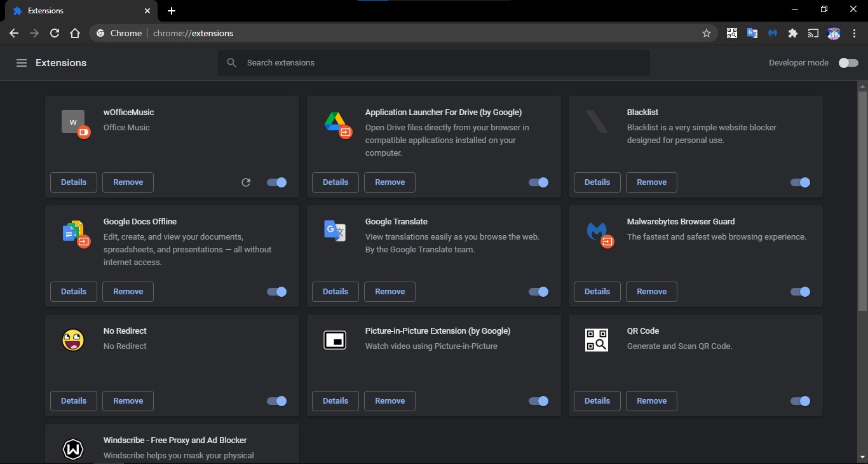The image size is (868, 464).
Task: Click the Picture-in-Picture Extension icon
Action: pos(335,340)
